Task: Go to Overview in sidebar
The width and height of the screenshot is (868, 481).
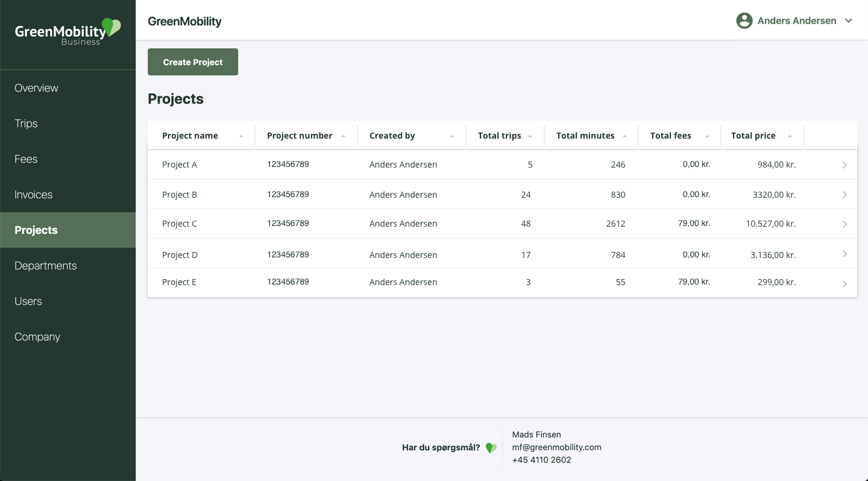Action: (68, 88)
